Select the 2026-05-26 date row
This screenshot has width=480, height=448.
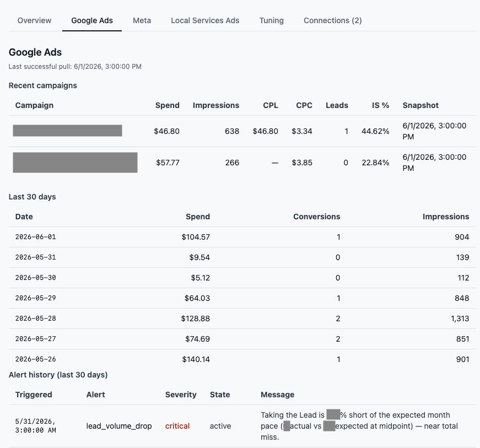pyautogui.click(x=242, y=359)
